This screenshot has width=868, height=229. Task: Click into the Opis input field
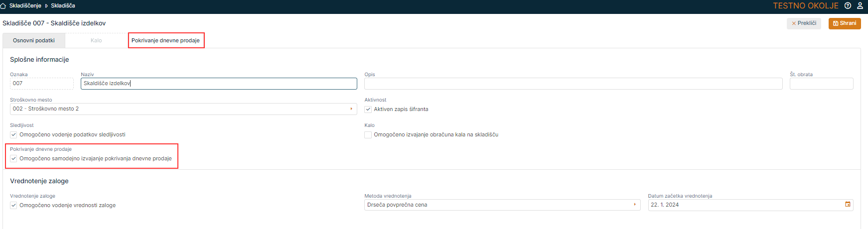573,84
